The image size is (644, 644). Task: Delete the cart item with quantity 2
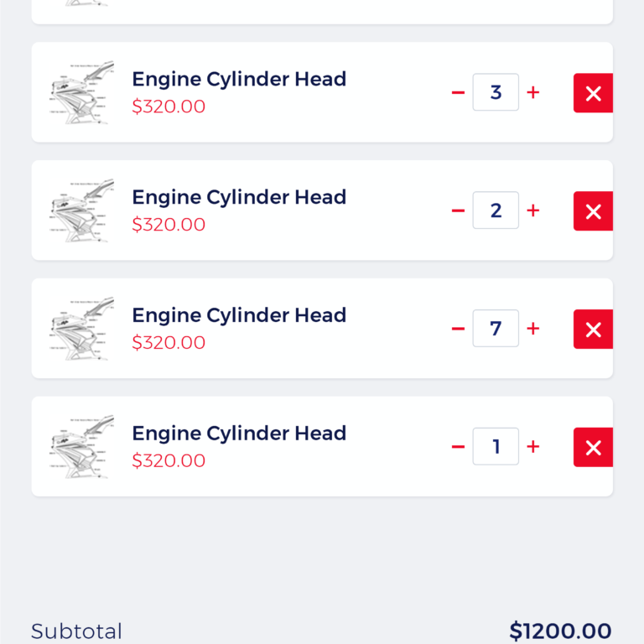click(593, 211)
